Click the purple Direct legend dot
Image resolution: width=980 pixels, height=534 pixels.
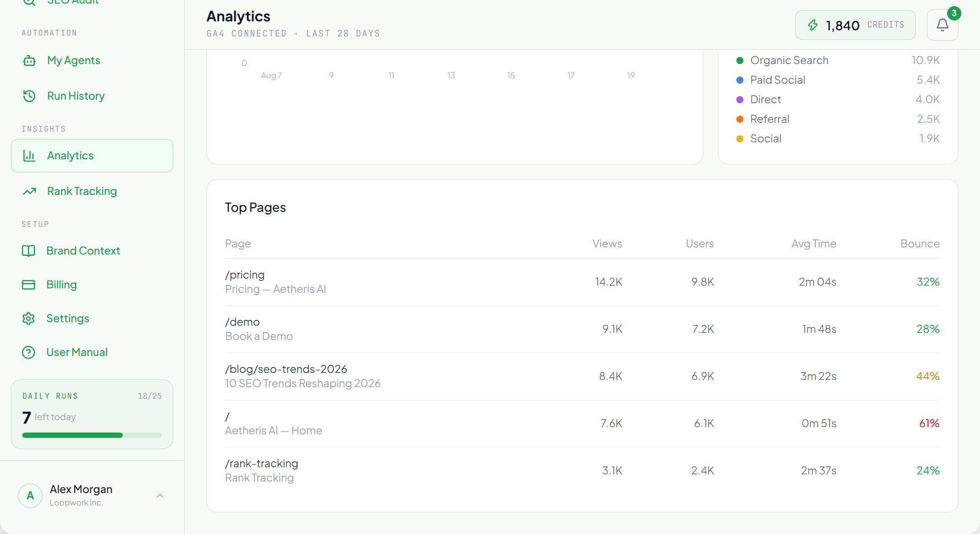tap(740, 100)
